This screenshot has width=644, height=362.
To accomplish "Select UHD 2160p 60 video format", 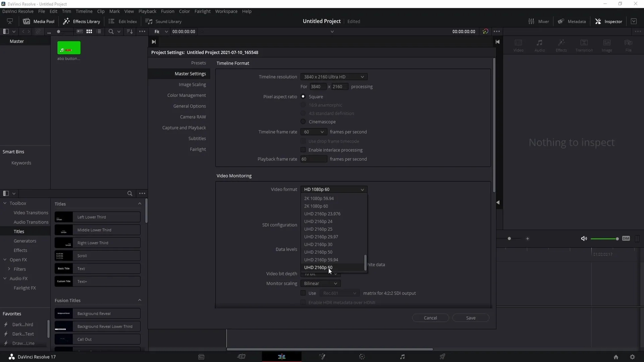I will pyautogui.click(x=318, y=267).
